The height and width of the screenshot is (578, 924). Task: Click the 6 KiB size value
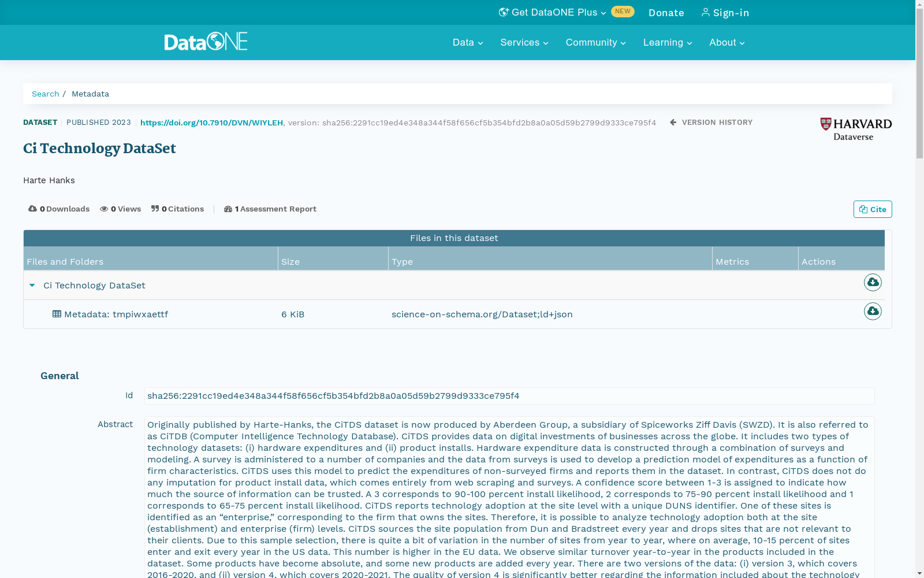point(293,314)
